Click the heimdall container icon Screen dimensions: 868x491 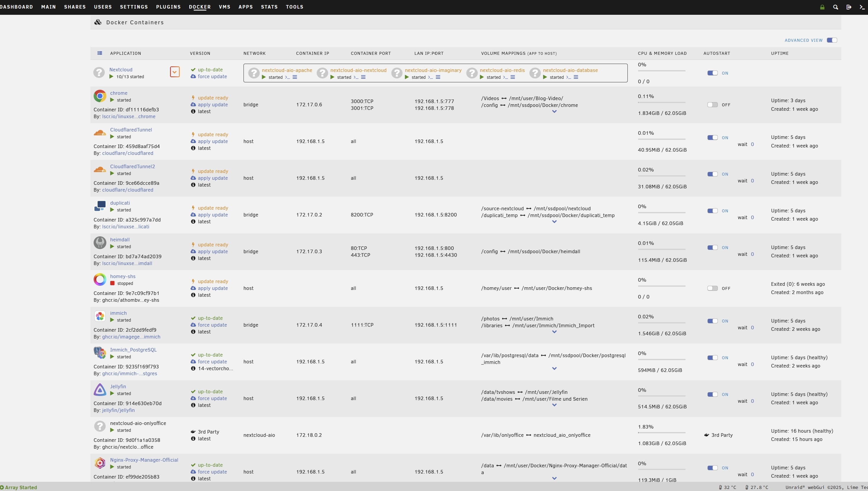point(100,243)
